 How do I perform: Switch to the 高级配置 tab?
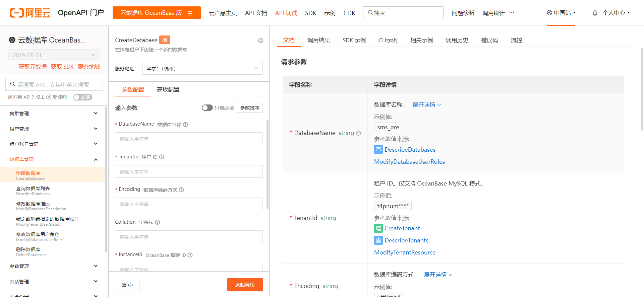pyautogui.click(x=168, y=89)
